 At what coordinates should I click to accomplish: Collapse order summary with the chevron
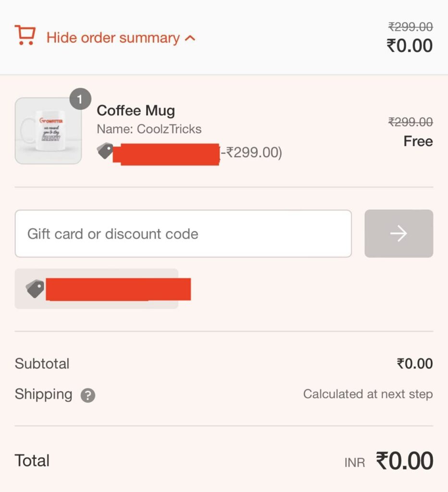(x=190, y=38)
